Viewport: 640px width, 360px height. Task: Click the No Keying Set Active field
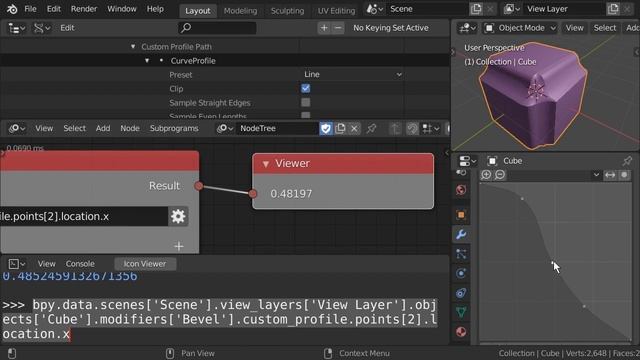click(391, 28)
